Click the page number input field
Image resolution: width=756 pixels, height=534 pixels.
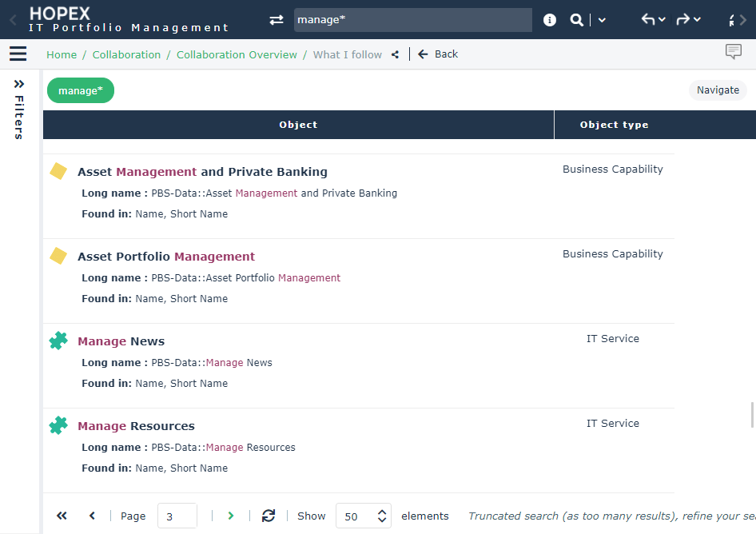coord(177,516)
